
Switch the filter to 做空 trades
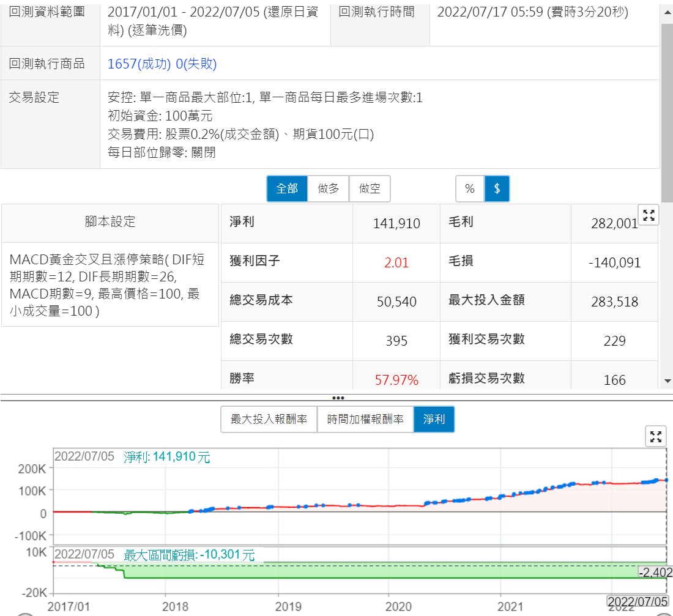pyautogui.click(x=370, y=189)
